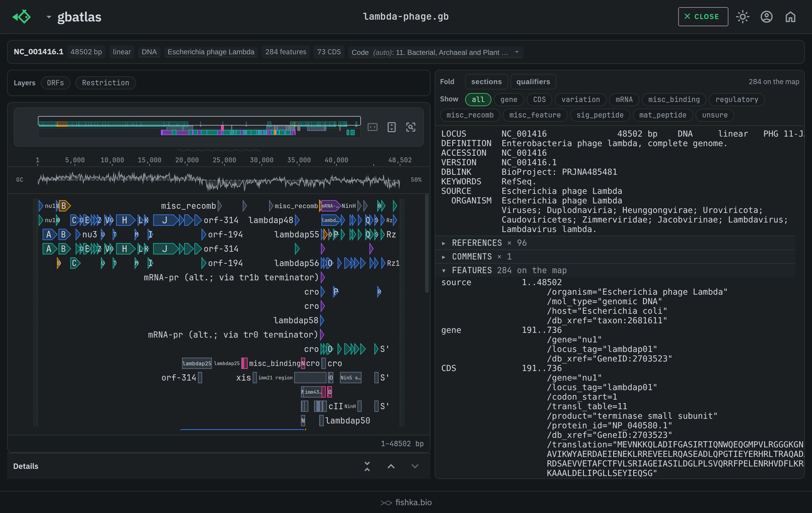Show only mat_peptide features
Viewport: 812px width, 513px height.
(x=663, y=115)
